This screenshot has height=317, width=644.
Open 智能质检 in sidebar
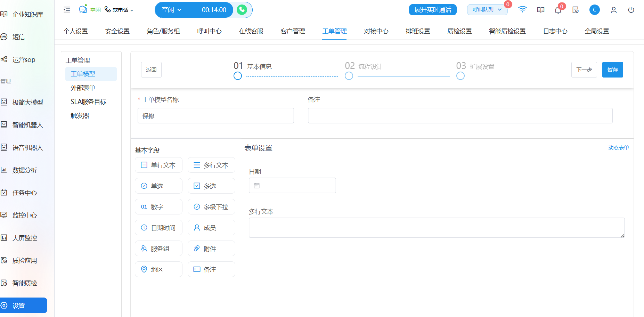click(x=24, y=283)
